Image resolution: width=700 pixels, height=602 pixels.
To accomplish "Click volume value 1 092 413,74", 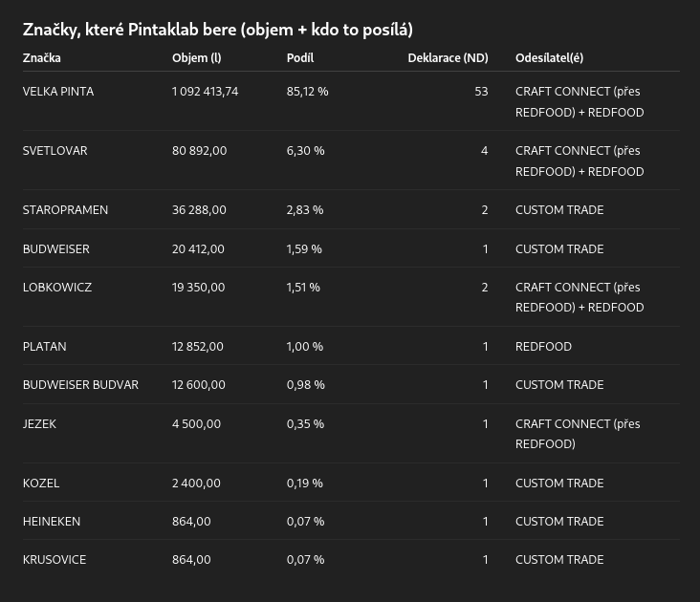I will 205,92.
